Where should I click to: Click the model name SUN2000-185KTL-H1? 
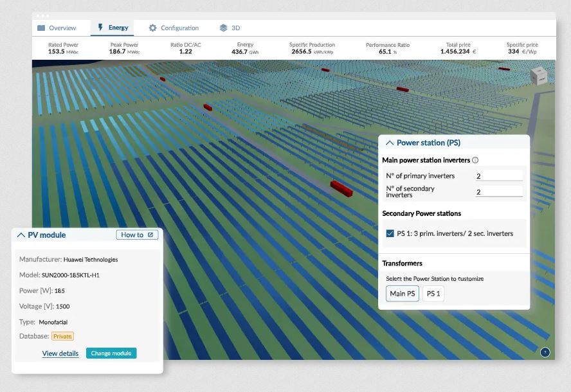click(70, 275)
